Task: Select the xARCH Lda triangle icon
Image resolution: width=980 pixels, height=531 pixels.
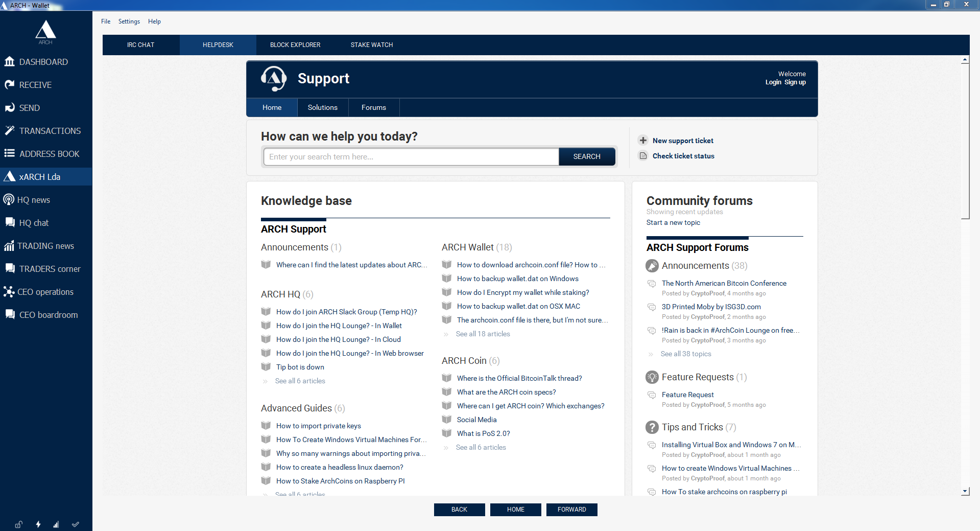Action: tap(9, 177)
